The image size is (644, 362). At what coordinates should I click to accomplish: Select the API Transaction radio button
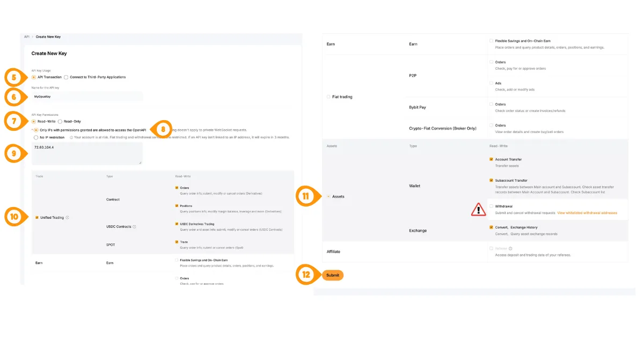pos(34,77)
